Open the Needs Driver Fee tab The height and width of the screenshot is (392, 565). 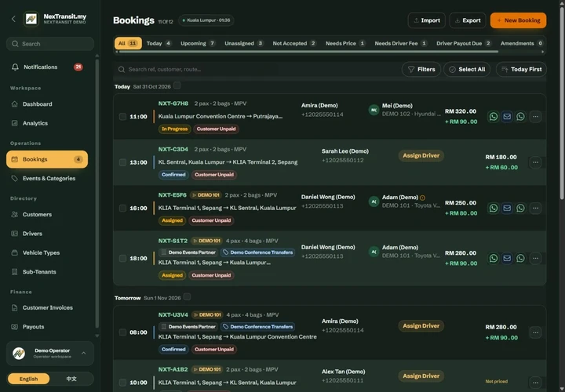coord(401,43)
